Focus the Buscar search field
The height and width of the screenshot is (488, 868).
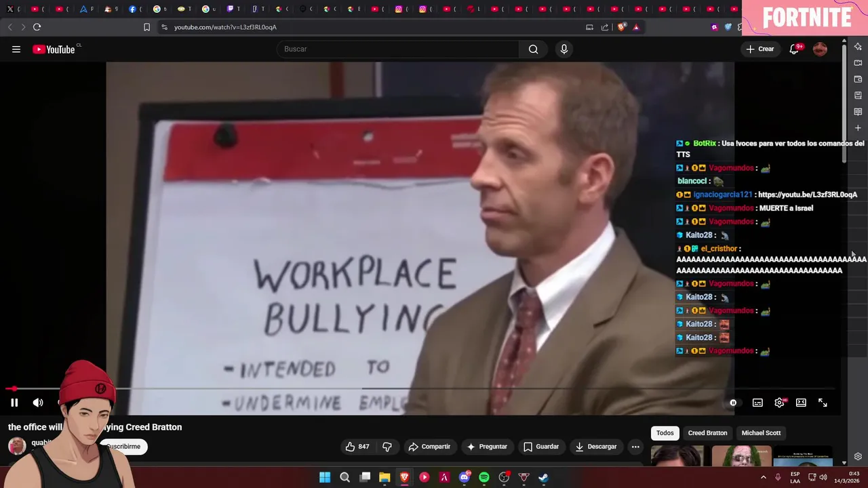click(x=399, y=49)
